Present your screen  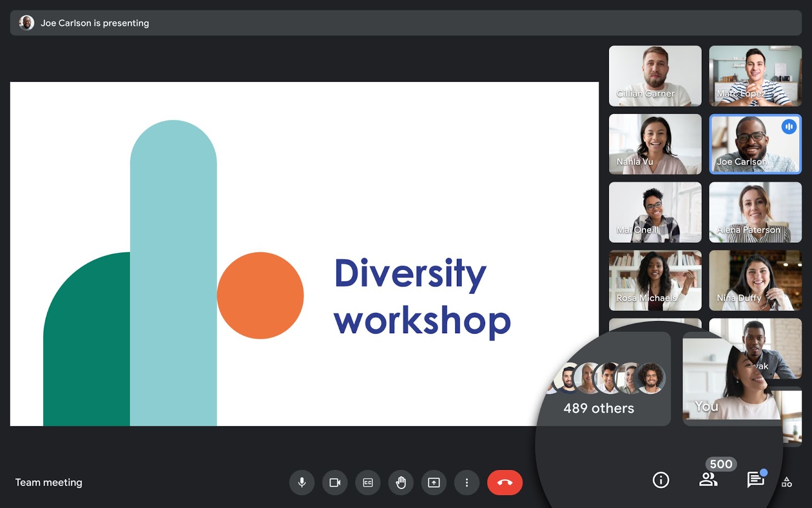[434, 483]
